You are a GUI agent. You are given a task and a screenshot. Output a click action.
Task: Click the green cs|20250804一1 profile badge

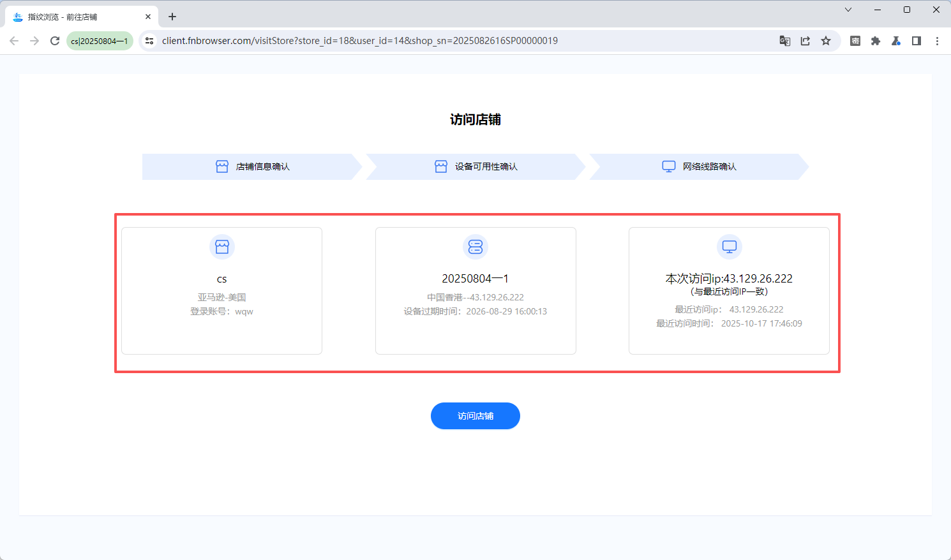(x=100, y=41)
